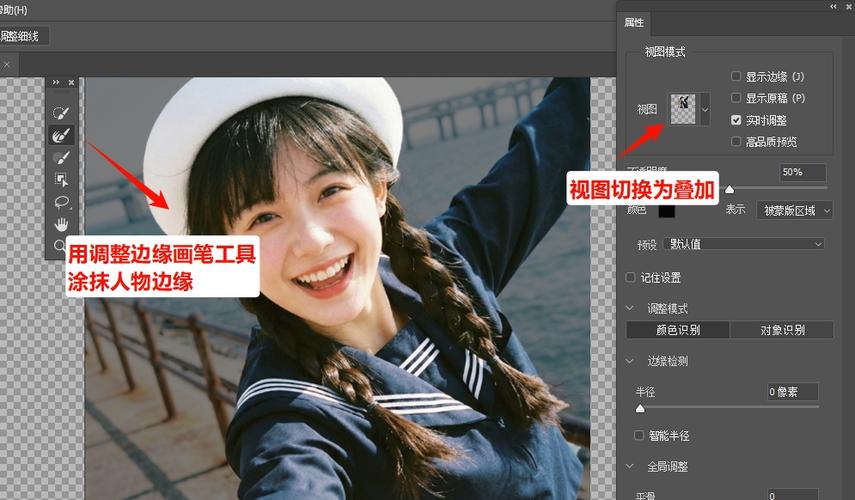Switch to the 属性 tab
Viewport: 855px width, 500px height.
click(634, 23)
